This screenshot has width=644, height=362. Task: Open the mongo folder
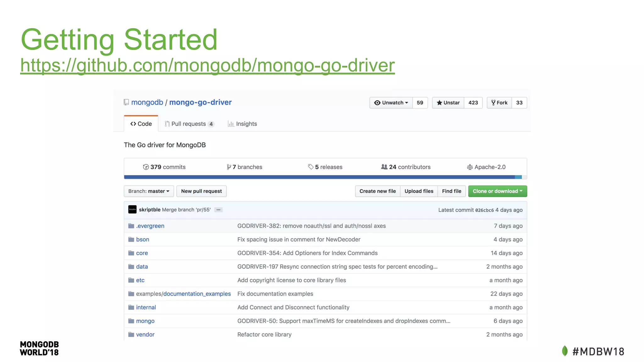click(x=145, y=321)
